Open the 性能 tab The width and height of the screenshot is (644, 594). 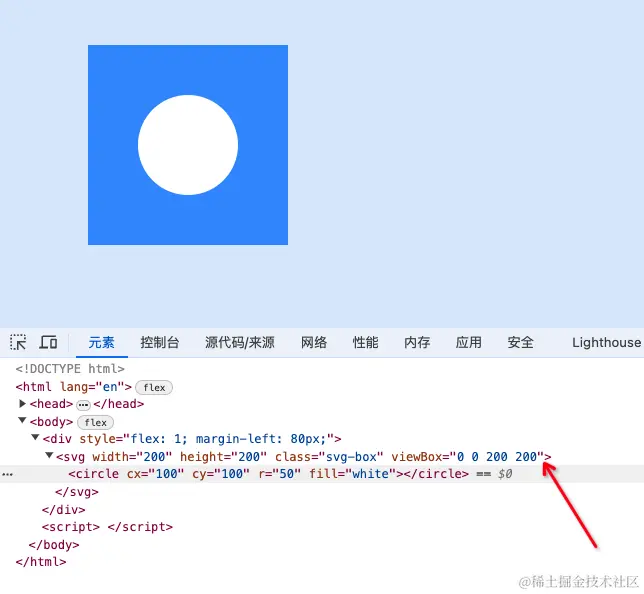pyautogui.click(x=366, y=342)
